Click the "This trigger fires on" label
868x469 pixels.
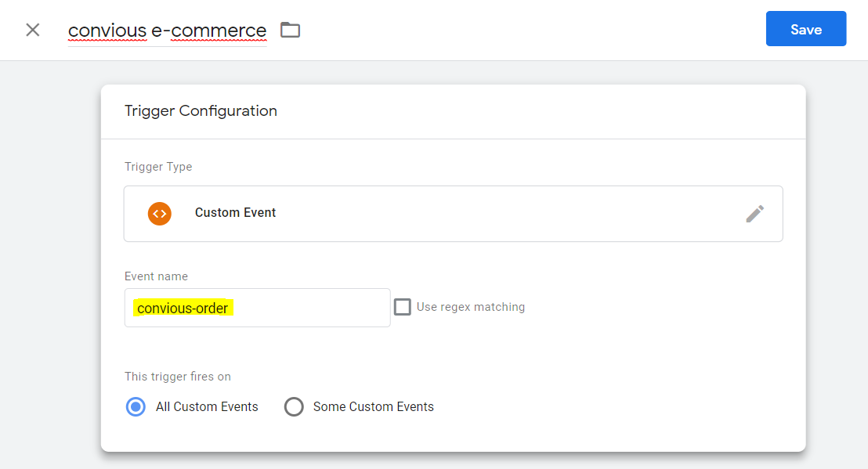178,377
